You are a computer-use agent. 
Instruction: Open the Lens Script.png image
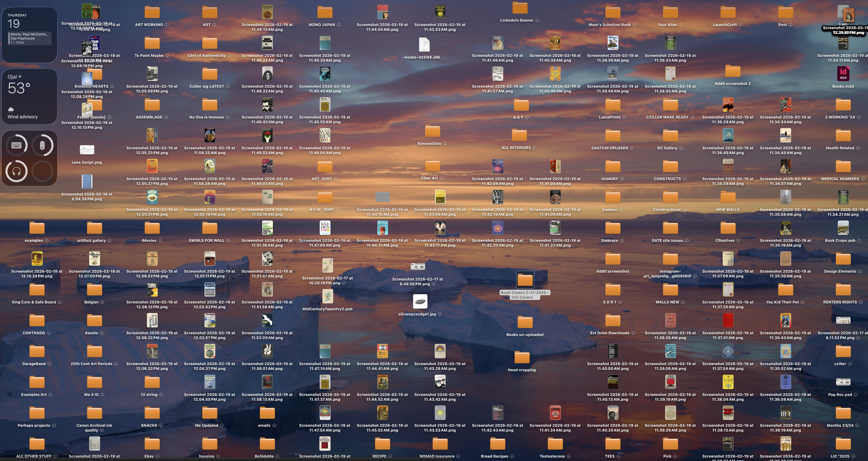pyautogui.click(x=86, y=150)
